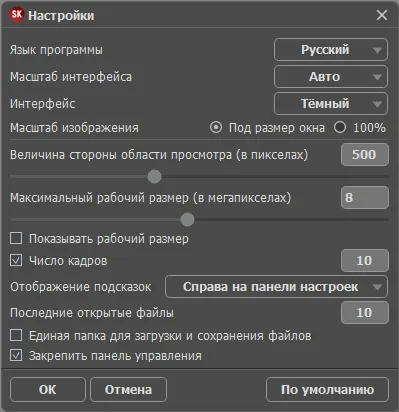This screenshot has height=412, width=399.
Task: Click the SK application logo icon
Action: tap(17, 15)
